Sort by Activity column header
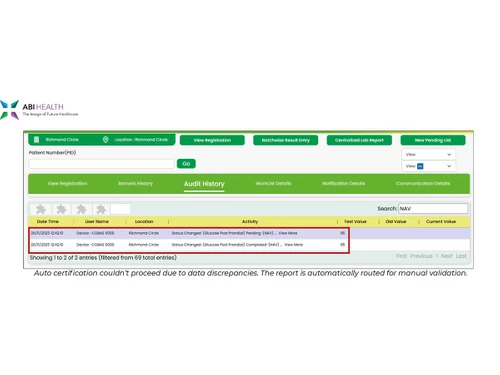This screenshot has height=375, width=500. [x=250, y=221]
